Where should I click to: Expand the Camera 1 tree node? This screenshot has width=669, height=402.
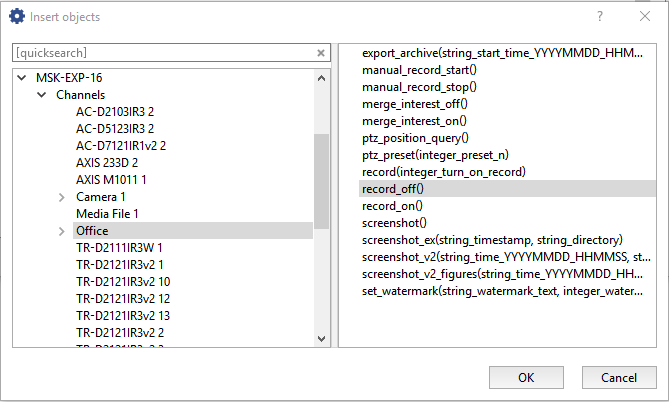62,197
